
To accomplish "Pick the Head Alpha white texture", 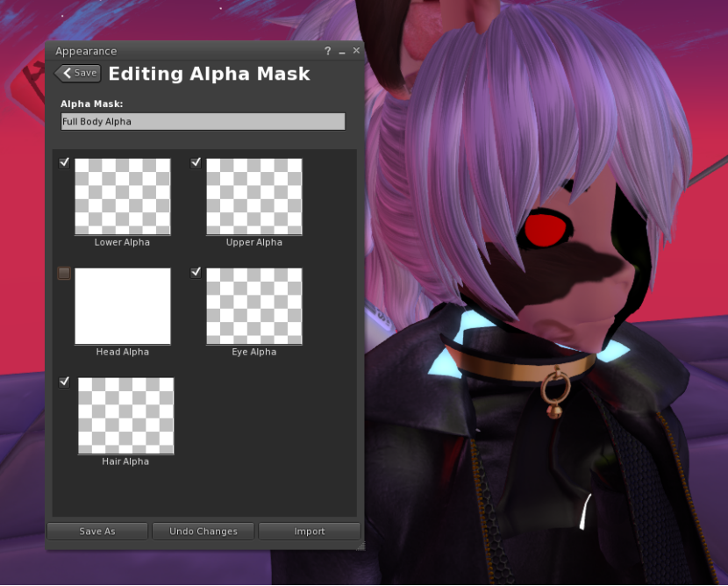I will coord(123,306).
